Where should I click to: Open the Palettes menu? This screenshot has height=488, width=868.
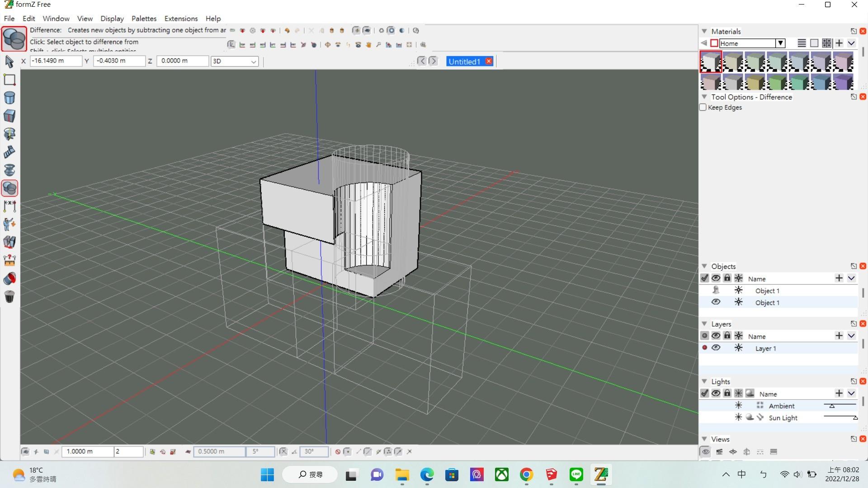tap(144, 19)
